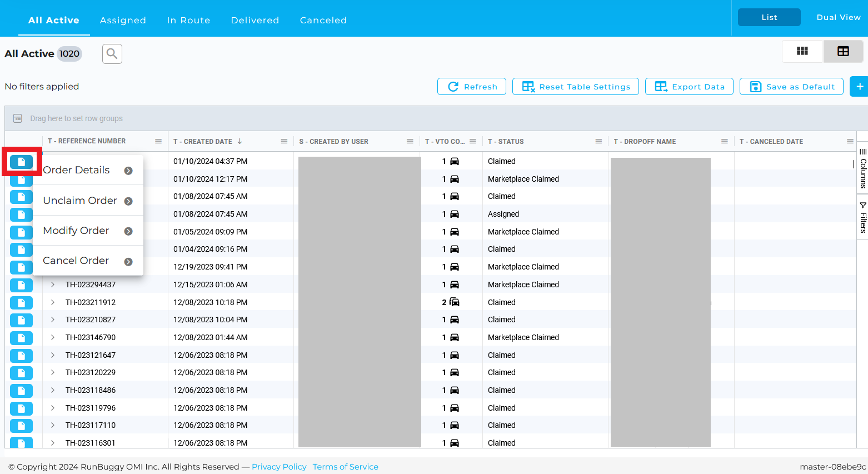Click Save as Default button
This screenshot has width=868, height=474.
791,87
